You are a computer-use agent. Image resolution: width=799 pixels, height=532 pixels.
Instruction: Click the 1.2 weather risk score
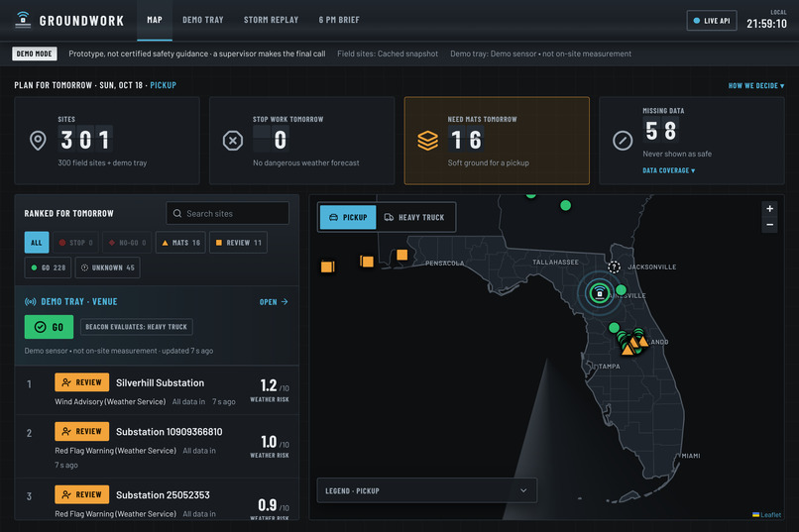269,384
